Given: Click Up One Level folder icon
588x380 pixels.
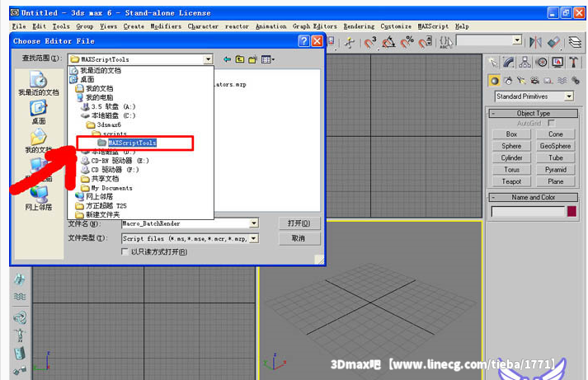Looking at the screenshot, I should click(x=240, y=59).
